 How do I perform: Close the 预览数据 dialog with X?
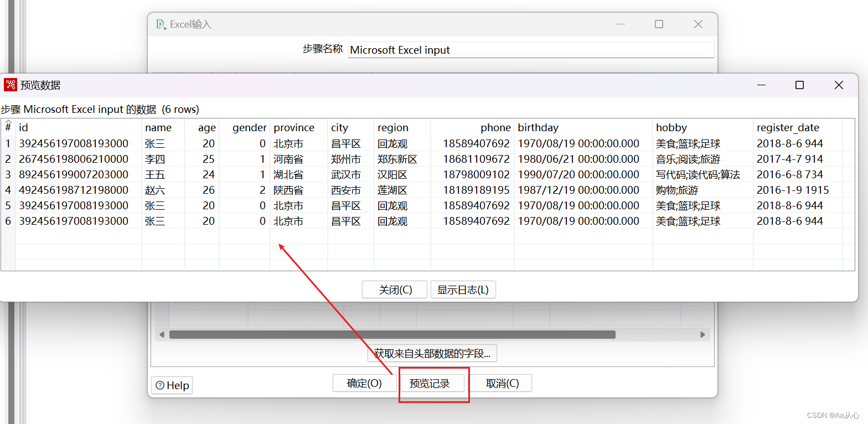[839, 85]
